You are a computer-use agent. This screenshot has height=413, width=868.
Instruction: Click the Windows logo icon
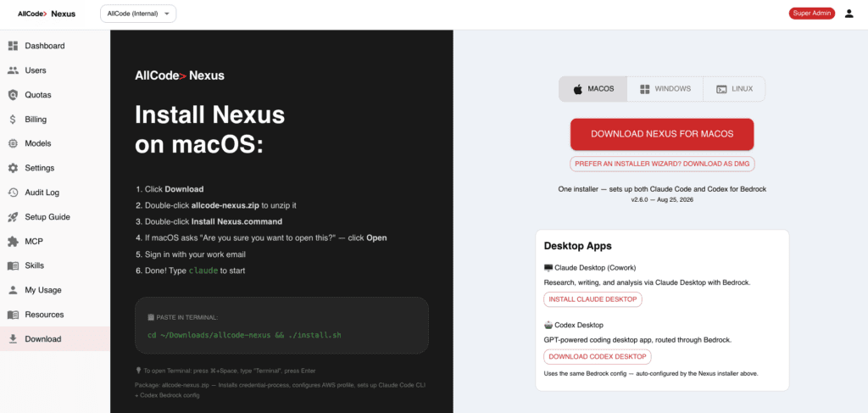pyautogui.click(x=644, y=89)
